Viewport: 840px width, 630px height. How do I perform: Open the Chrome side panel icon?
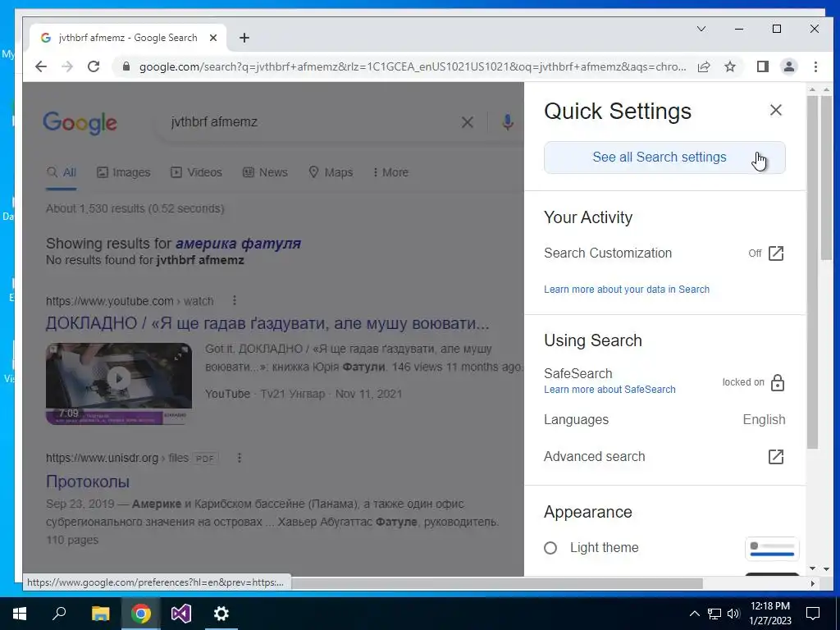tap(762, 66)
